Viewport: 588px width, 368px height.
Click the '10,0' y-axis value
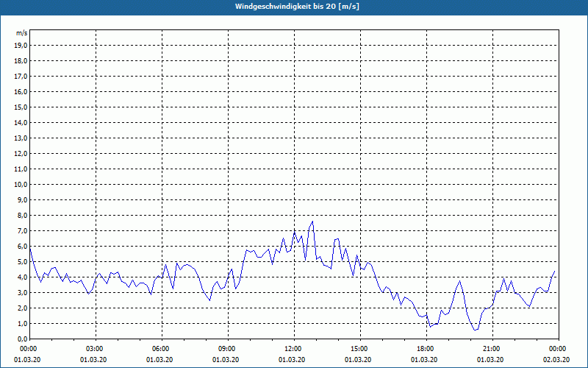(x=21, y=185)
